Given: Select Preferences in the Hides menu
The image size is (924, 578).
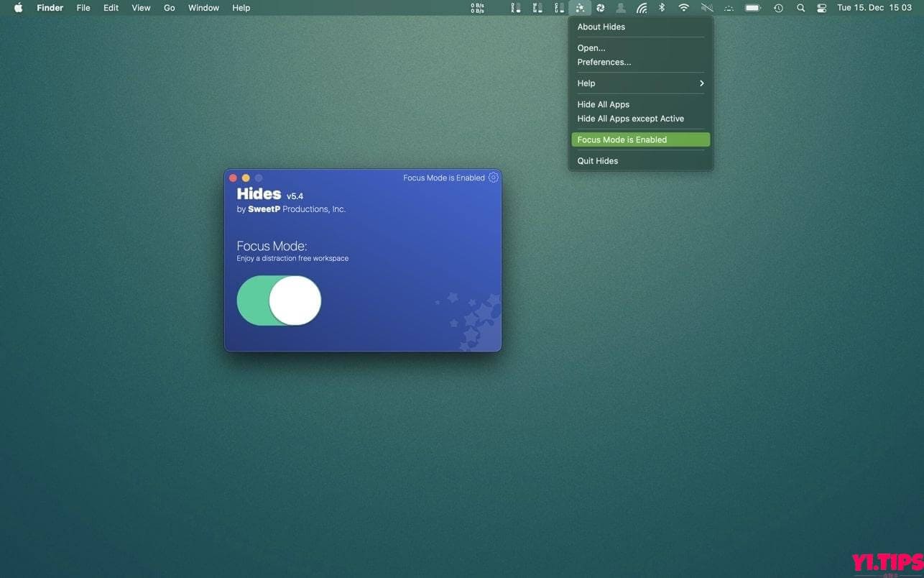Looking at the screenshot, I should point(604,62).
